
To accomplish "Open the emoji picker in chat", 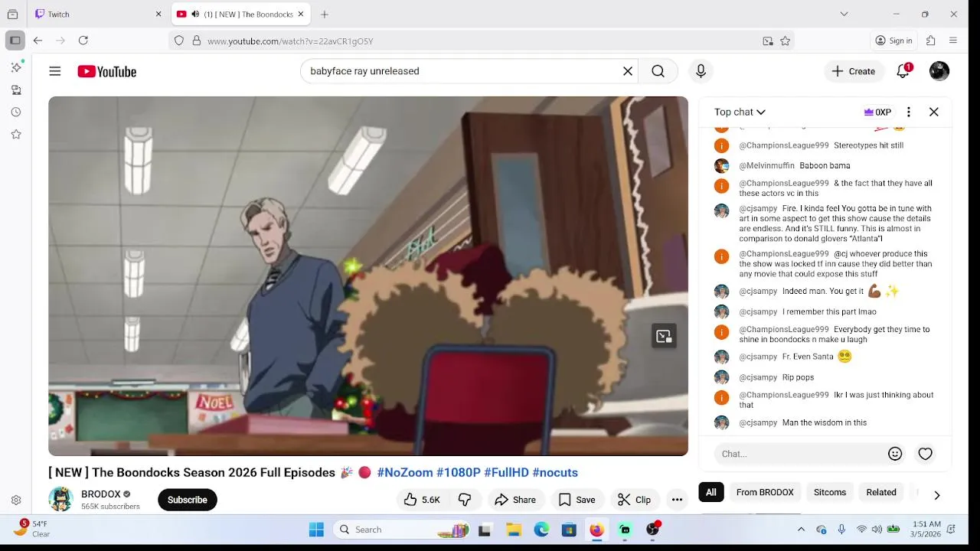I will tap(895, 454).
